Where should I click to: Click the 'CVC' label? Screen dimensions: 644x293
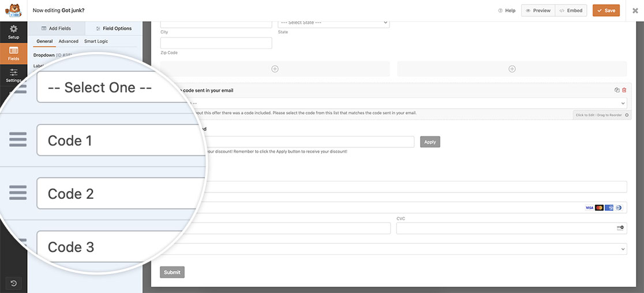point(401,218)
